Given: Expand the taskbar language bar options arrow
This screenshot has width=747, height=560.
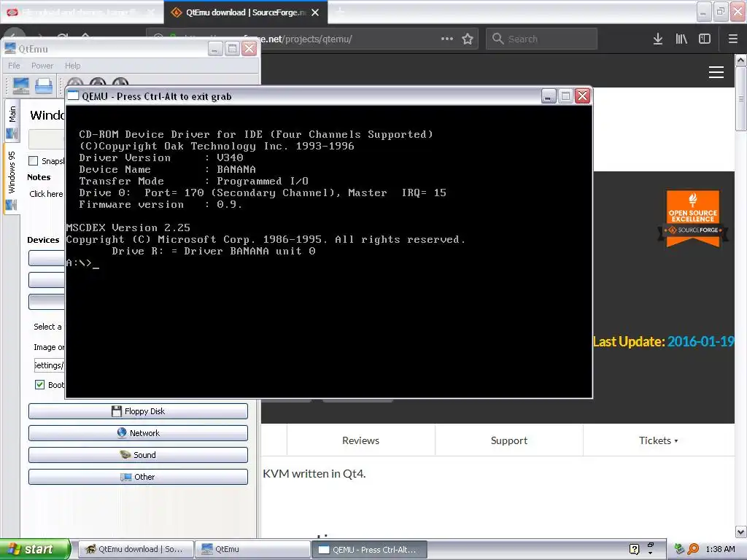Looking at the screenshot, I should pos(650,553).
